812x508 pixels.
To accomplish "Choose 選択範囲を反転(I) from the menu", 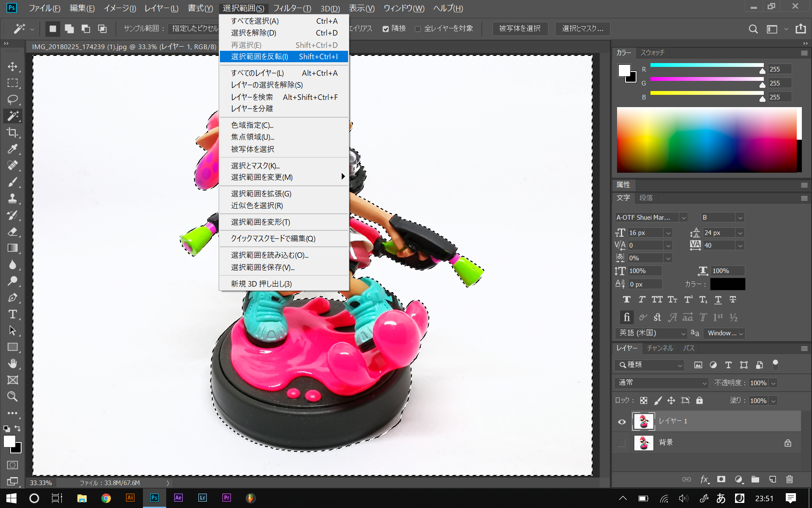I will coord(284,57).
